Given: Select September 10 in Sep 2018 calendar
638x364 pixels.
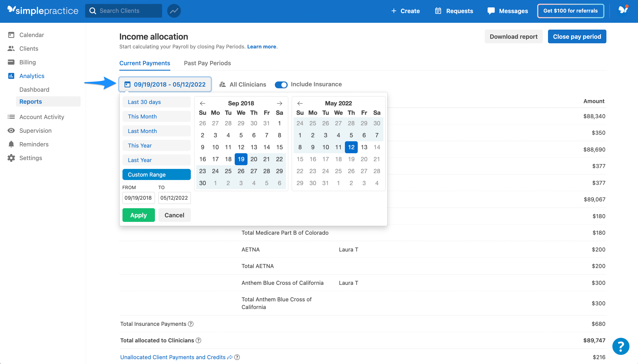Looking at the screenshot, I should click(x=215, y=147).
